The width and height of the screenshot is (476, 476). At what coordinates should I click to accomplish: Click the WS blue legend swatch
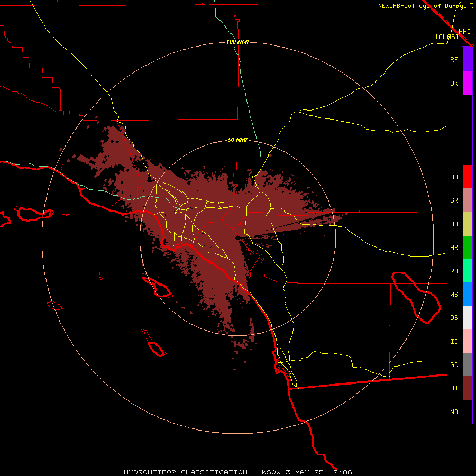coord(467,294)
